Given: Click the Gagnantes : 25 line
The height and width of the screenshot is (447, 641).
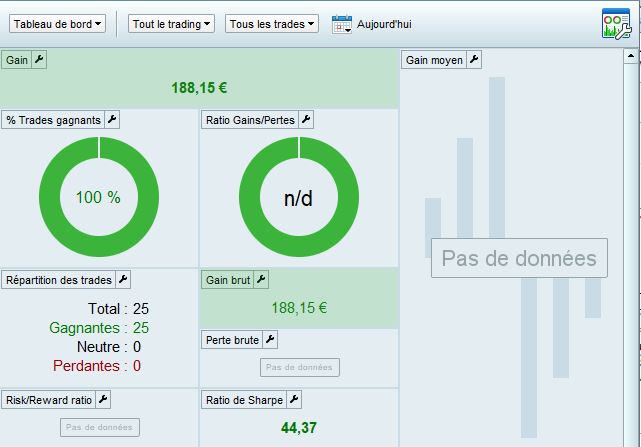Looking at the screenshot, I should pyautogui.click(x=99, y=328).
